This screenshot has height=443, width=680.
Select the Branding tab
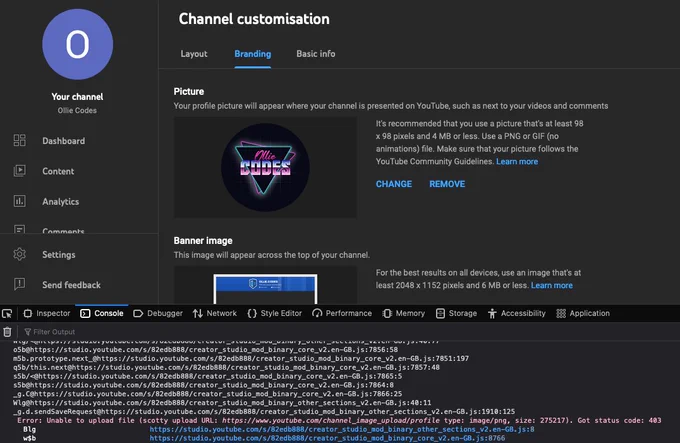coord(253,54)
